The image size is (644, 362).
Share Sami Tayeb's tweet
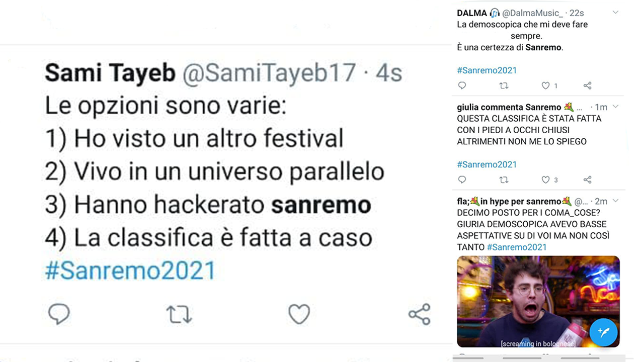tap(419, 314)
